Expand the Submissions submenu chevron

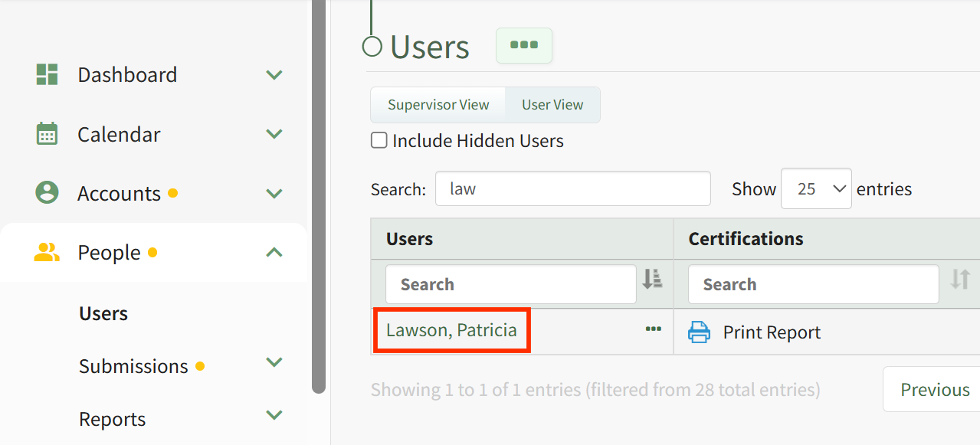tap(274, 362)
